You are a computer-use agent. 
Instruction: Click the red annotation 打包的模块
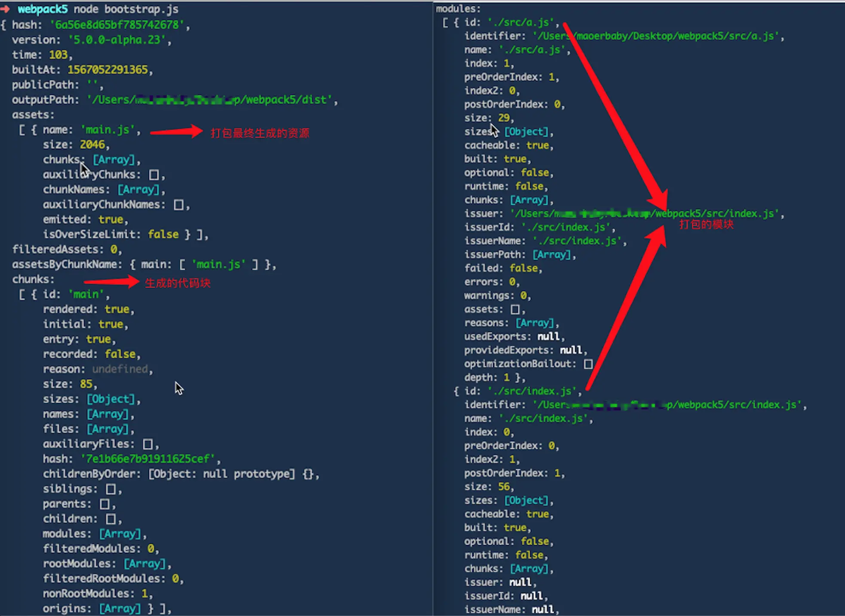(x=706, y=225)
